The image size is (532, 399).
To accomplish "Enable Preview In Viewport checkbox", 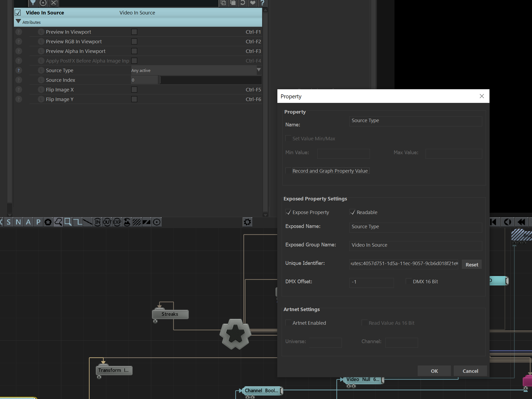I will pos(134,32).
